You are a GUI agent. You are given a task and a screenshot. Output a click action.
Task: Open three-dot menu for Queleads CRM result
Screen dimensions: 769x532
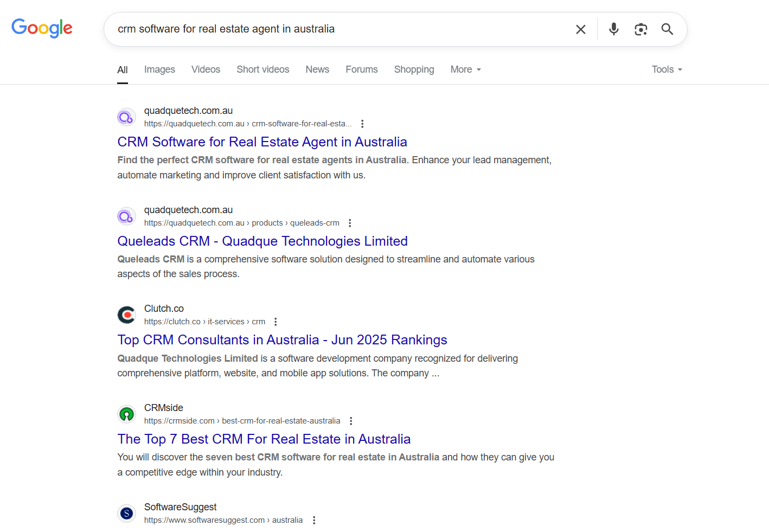point(350,223)
